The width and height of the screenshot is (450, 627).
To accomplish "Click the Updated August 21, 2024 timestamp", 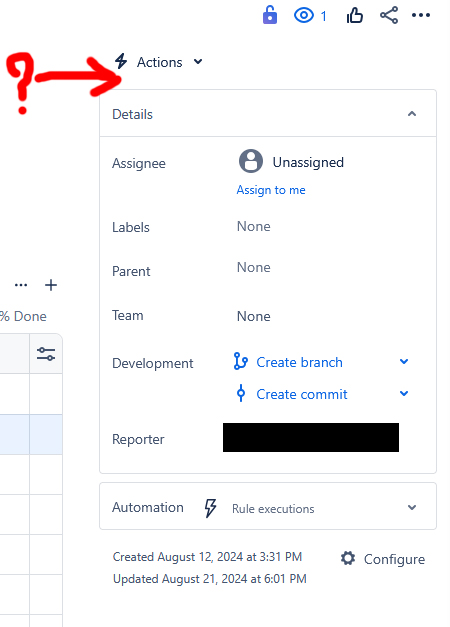I will coord(210,579).
